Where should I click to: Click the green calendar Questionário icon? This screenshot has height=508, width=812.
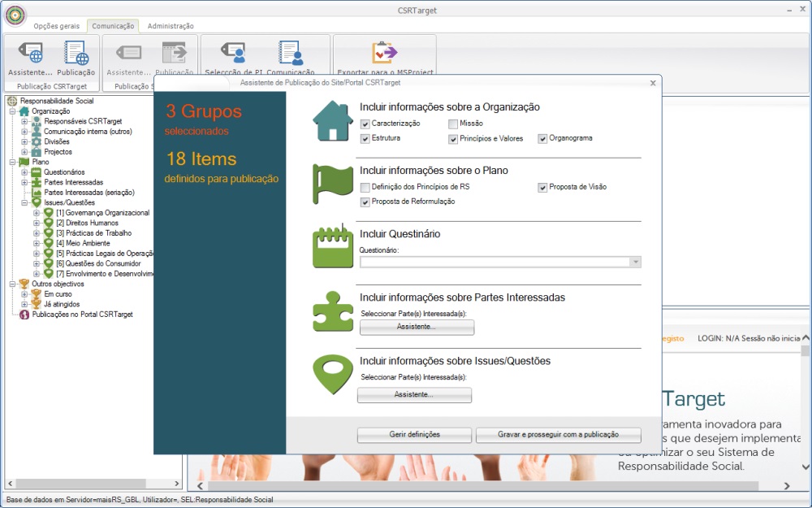coord(333,246)
